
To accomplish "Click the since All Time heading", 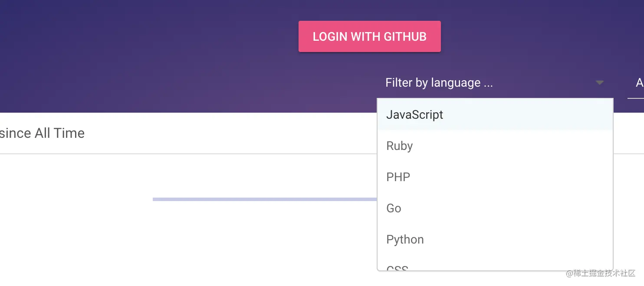I will point(42,133).
